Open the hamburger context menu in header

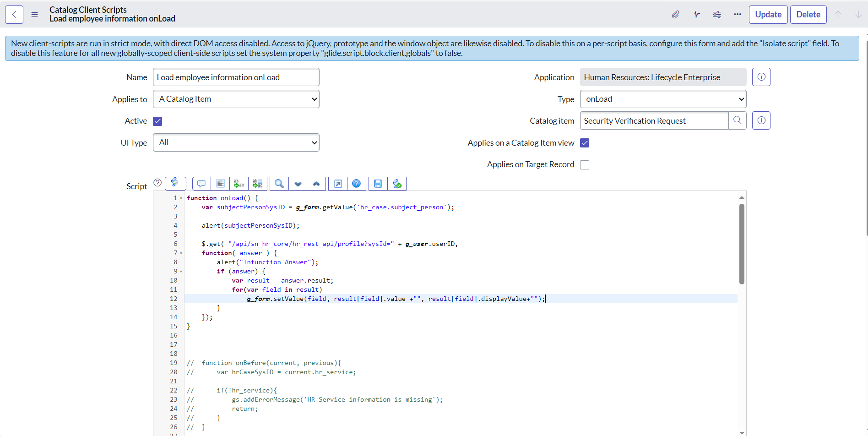click(x=34, y=15)
